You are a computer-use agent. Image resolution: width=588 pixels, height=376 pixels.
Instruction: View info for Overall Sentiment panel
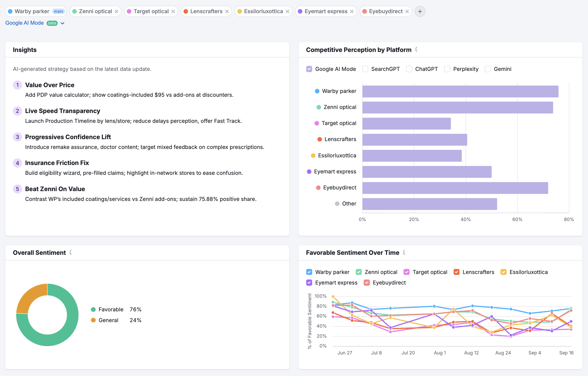71,252
